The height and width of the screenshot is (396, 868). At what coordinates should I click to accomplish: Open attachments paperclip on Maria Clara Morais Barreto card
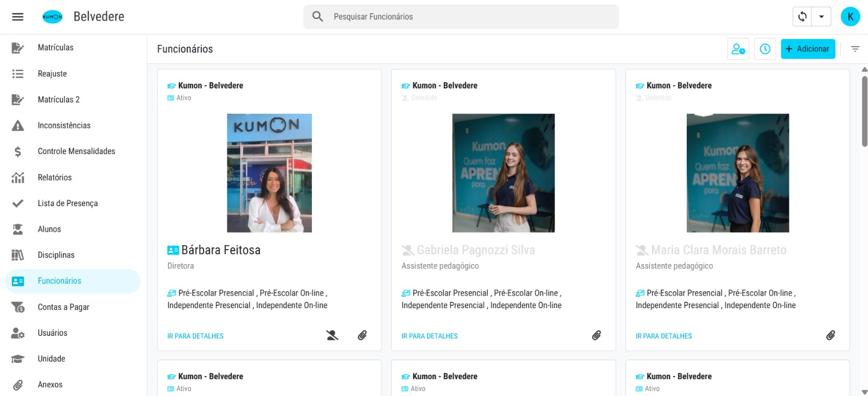831,335
